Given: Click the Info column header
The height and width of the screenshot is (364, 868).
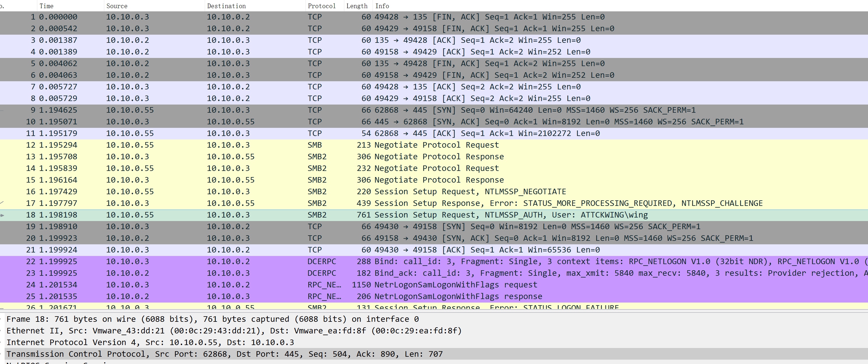Looking at the screenshot, I should (x=382, y=6).
